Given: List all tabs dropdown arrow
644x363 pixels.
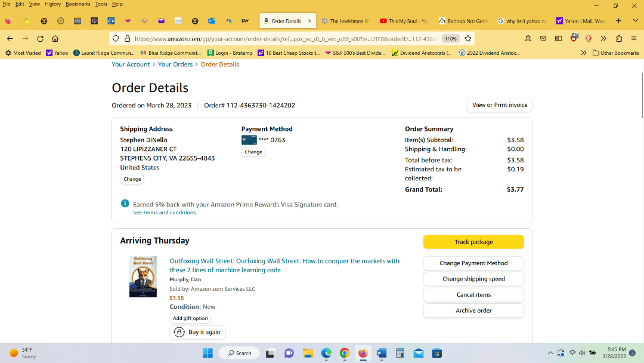Looking at the screenshot, I should pyautogui.click(x=636, y=21).
